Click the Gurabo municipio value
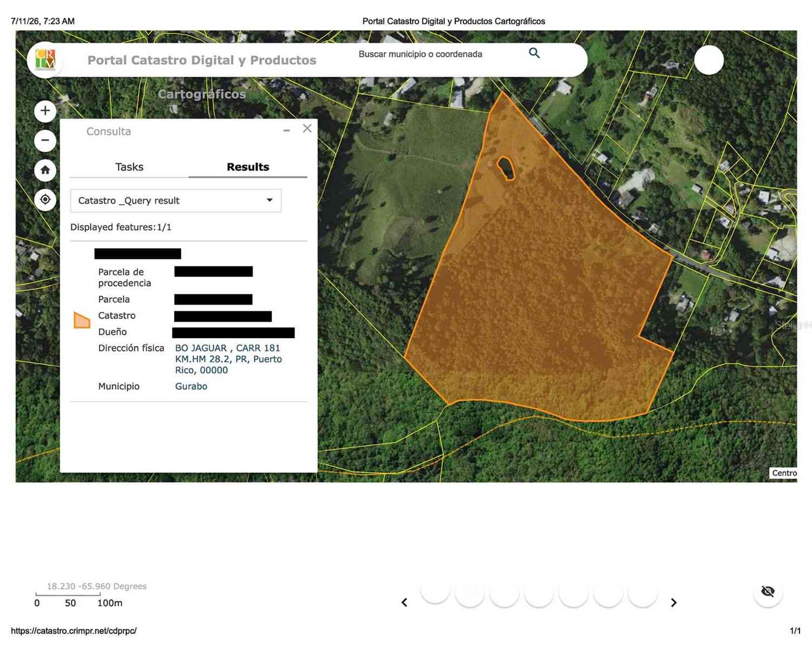This screenshot has width=812, height=650. click(x=191, y=386)
